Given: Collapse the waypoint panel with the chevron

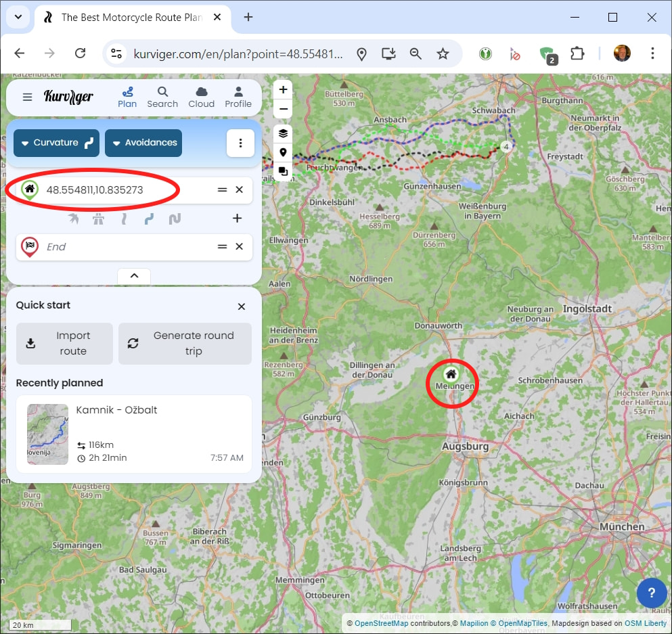Looking at the screenshot, I should [x=134, y=276].
